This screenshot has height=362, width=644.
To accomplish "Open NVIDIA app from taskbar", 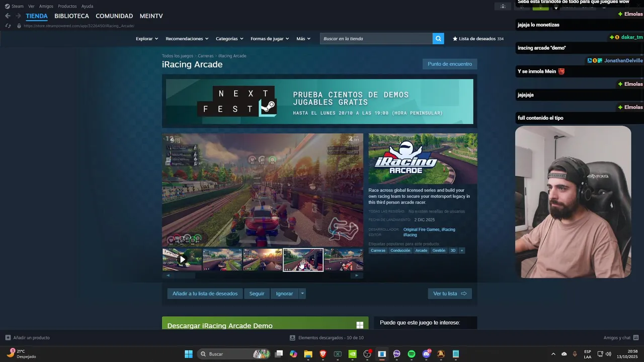I will (352, 354).
